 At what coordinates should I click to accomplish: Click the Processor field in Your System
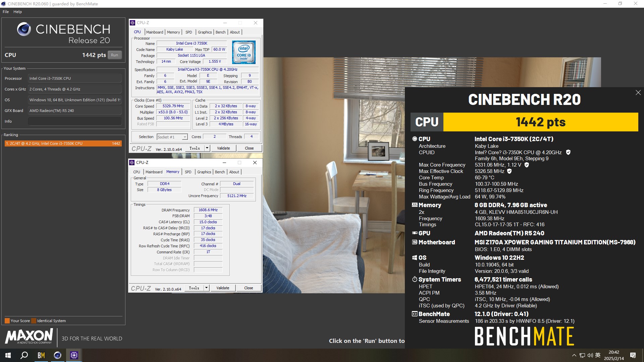(x=75, y=78)
